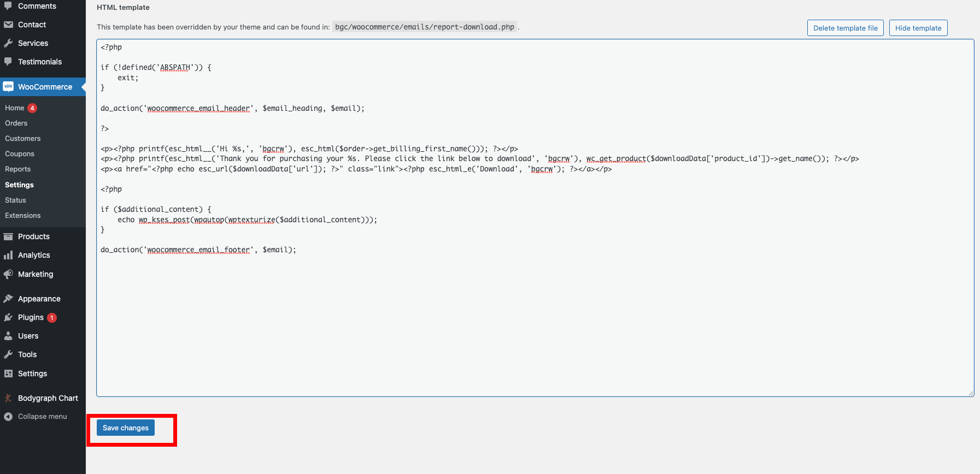The image size is (980, 474).
Task: Go to WooCommerce Home submenu
Action: coord(15,108)
